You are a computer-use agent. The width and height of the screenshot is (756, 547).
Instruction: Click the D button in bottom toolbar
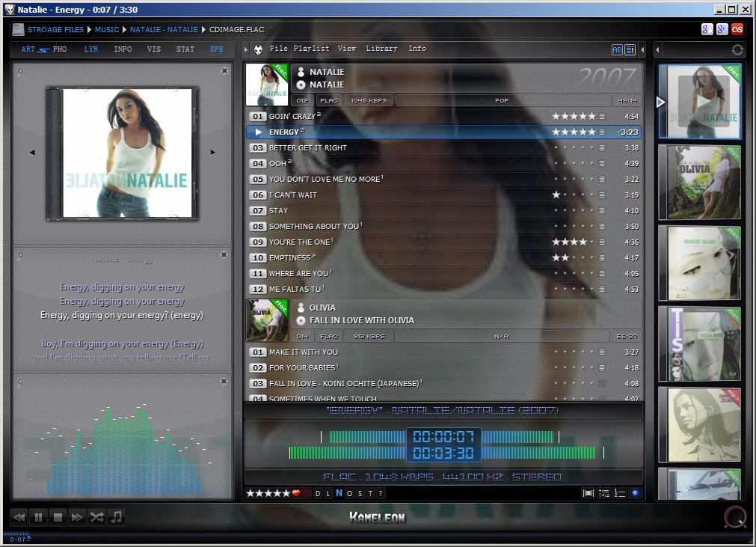(317, 493)
